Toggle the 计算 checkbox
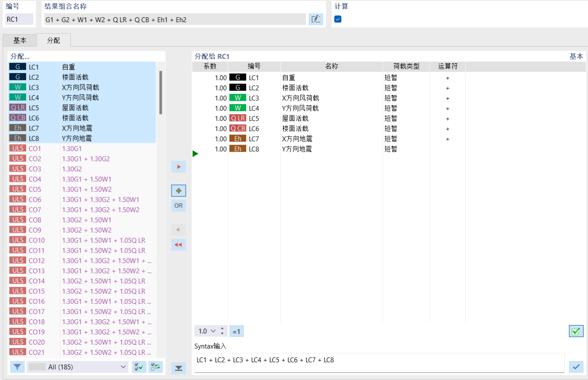Image resolution: width=588 pixels, height=380 pixels. (338, 19)
